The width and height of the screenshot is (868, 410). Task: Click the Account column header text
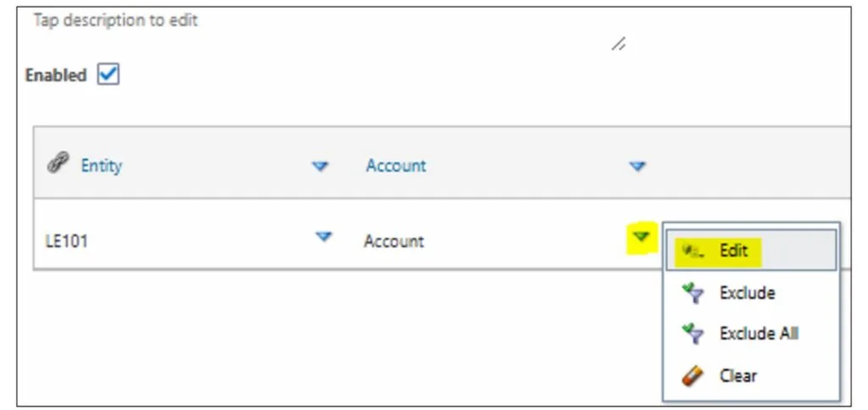[x=396, y=166]
